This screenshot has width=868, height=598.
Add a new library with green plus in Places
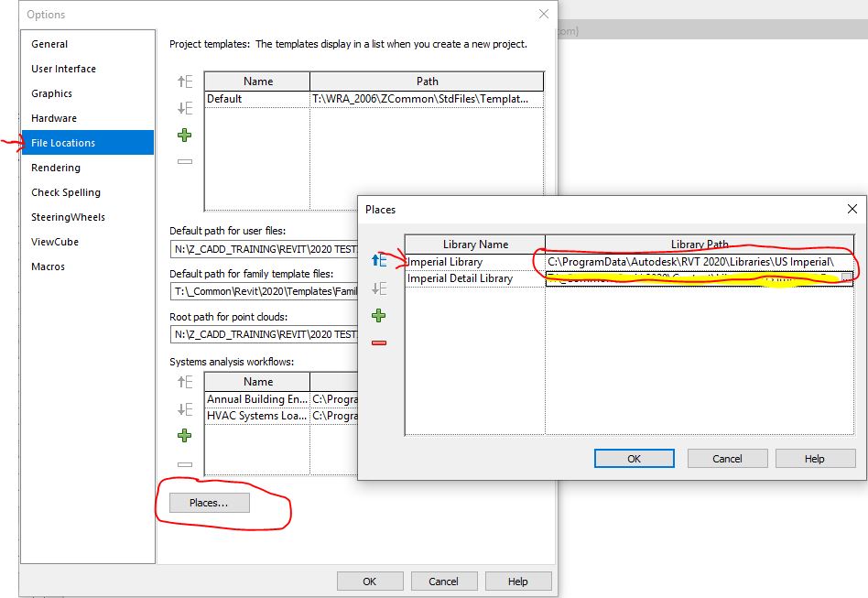click(379, 316)
